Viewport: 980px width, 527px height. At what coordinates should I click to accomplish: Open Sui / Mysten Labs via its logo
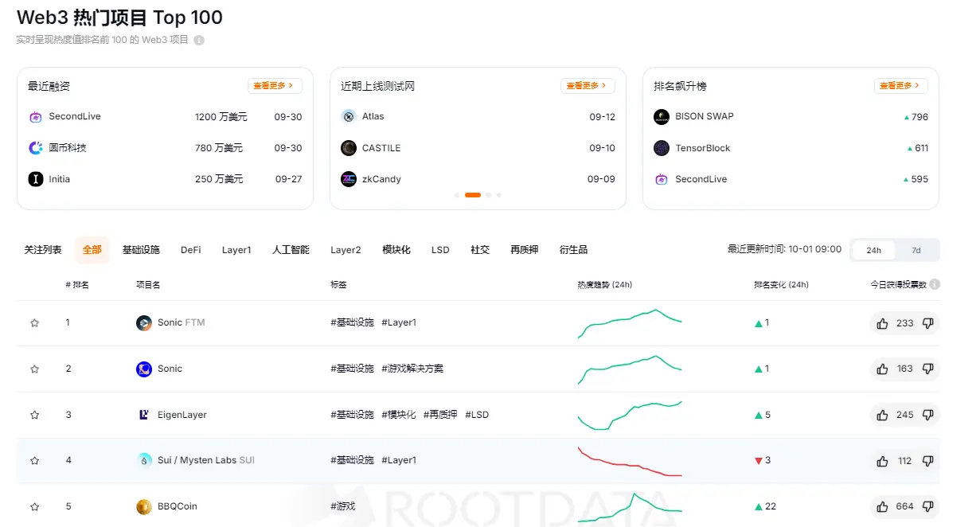pos(143,460)
